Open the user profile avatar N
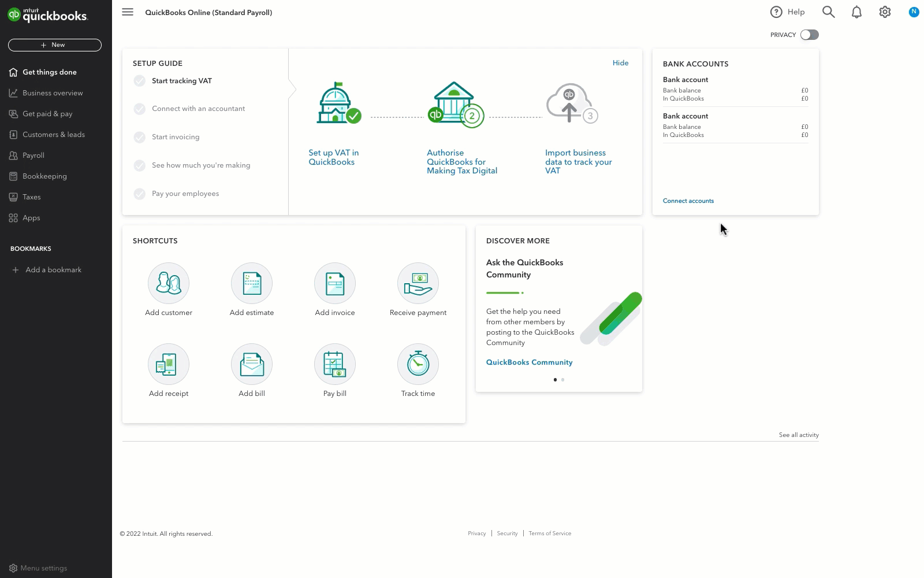The height and width of the screenshot is (578, 924). pos(914,12)
